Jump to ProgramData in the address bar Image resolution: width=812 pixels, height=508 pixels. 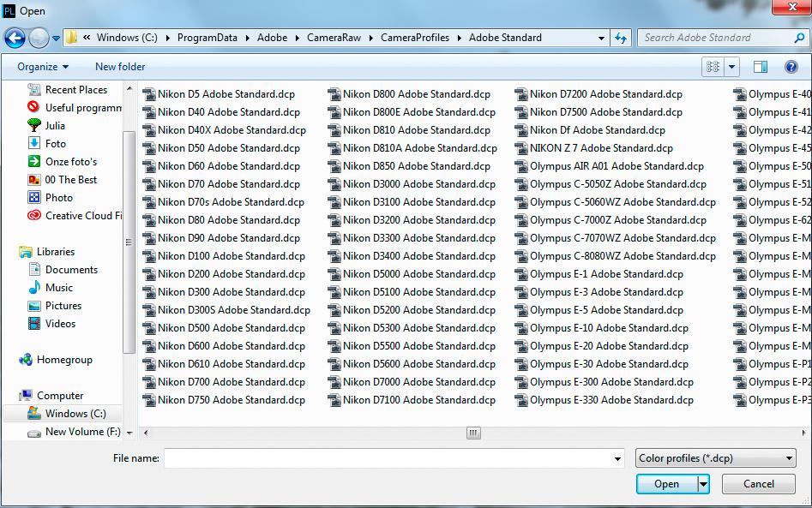208,38
